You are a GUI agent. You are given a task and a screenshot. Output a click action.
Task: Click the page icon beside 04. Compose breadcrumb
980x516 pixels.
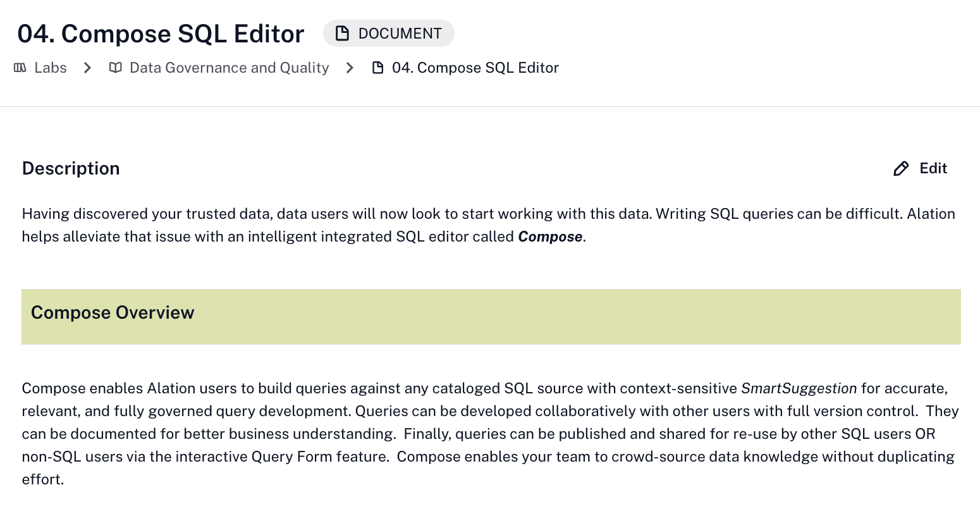coord(377,68)
